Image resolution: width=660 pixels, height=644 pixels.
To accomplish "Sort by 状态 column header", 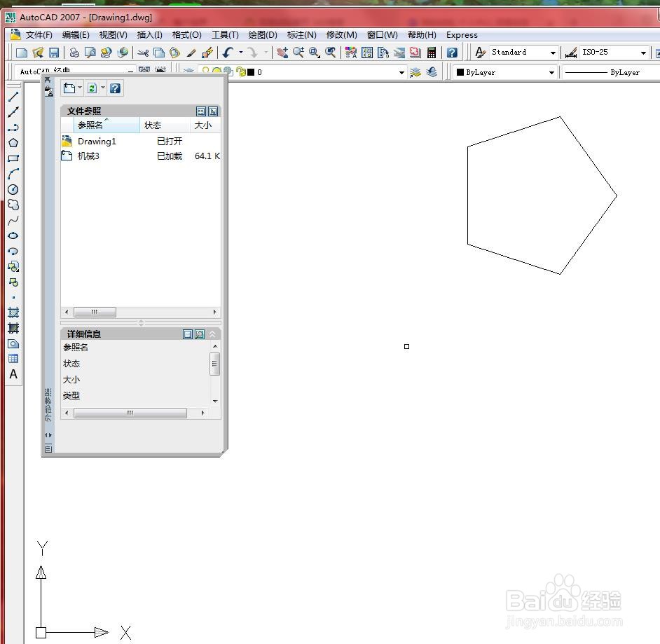I will (165, 125).
